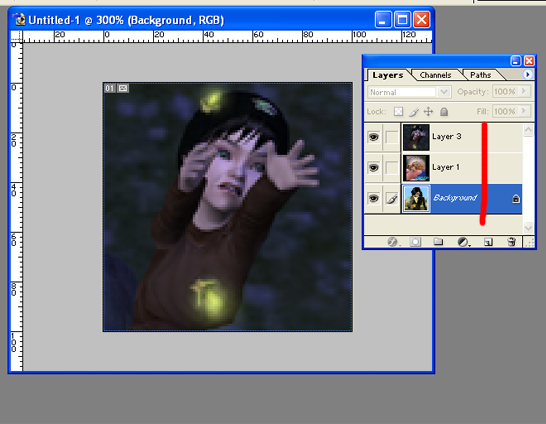Hide Layer 3 using its eye icon
The width and height of the screenshot is (546, 424).
(x=373, y=137)
